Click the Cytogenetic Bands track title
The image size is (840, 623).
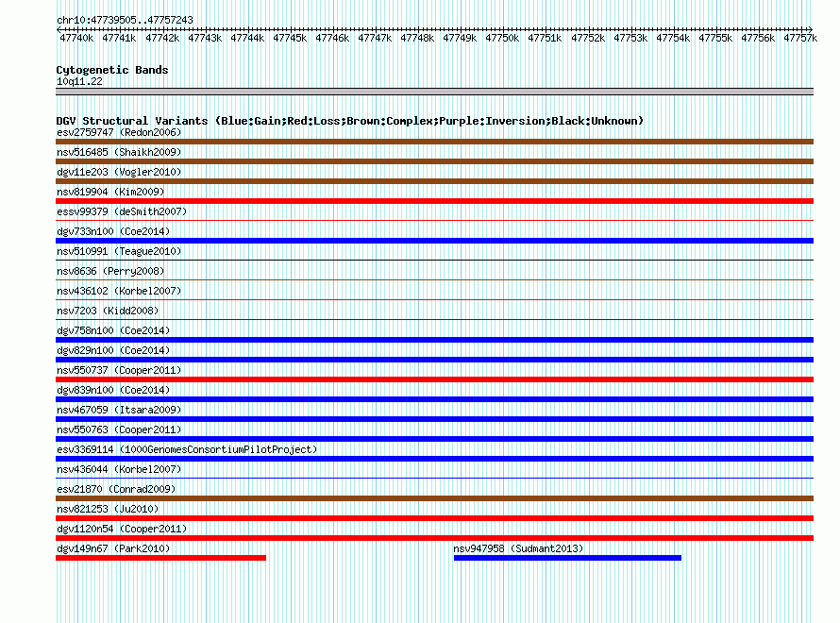click(112, 70)
